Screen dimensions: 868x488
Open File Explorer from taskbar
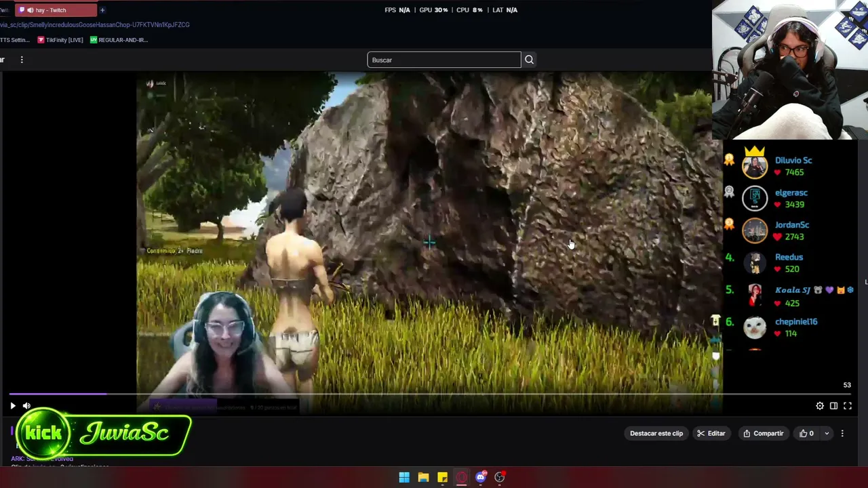point(423,477)
